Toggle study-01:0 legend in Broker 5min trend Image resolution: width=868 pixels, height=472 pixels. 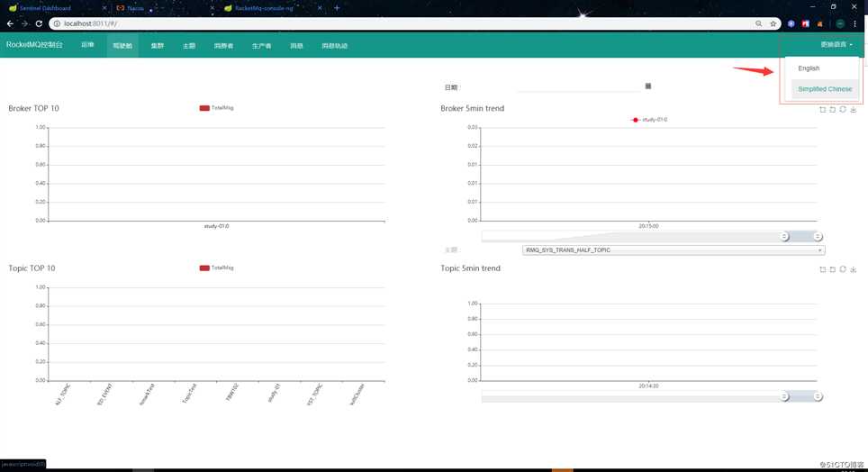coord(649,120)
